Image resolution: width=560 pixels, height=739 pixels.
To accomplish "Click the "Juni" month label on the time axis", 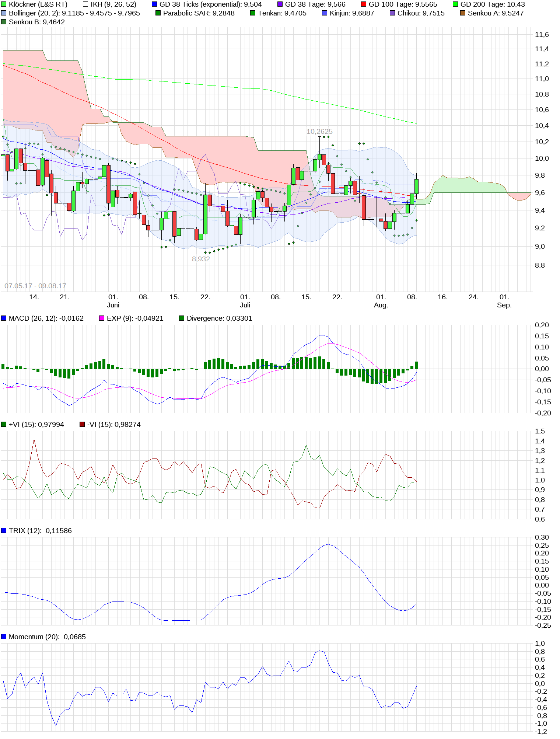I will tap(113, 305).
